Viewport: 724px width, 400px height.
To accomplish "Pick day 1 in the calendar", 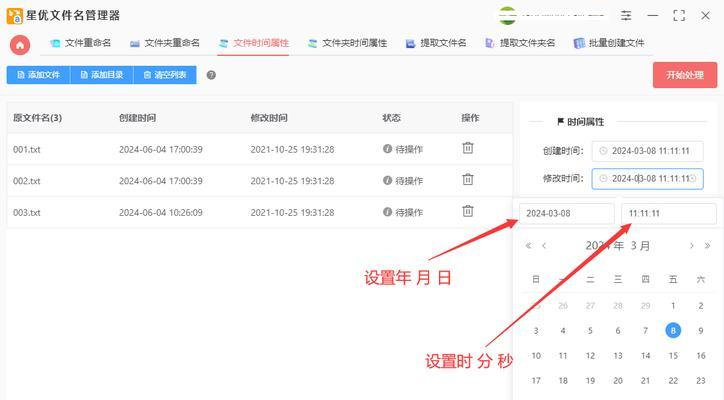I will tap(673, 306).
